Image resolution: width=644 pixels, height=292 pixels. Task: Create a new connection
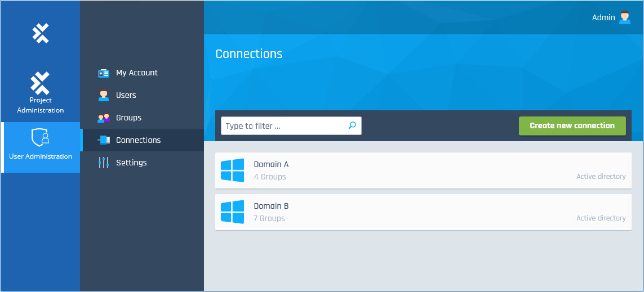coord(572,126)
